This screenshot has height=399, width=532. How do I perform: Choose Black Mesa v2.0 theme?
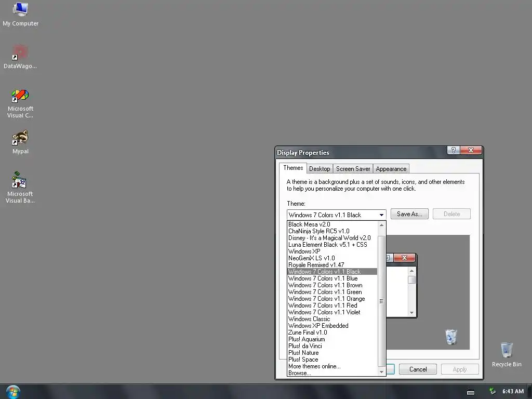(x=332, y=224)
